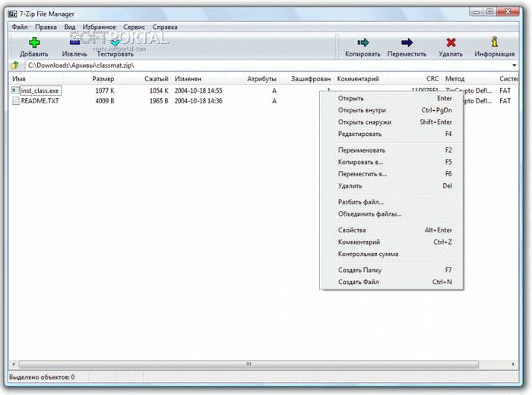The image size is (532, 395).
Task: Click the Извлечь extract toolbar icon
Action: pyautogui.click(x=74, y=43)
